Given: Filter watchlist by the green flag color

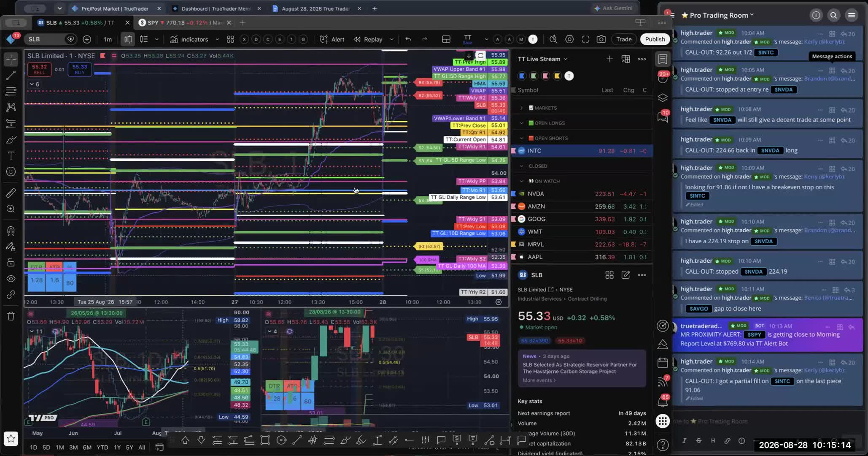Looking at the screenshot, I should coord(534,76).
